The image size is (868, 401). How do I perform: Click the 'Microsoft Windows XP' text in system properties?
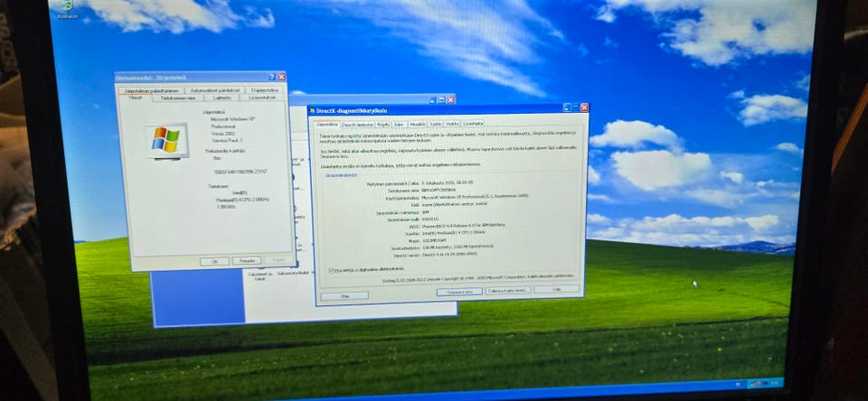click(x=233, y=119)
